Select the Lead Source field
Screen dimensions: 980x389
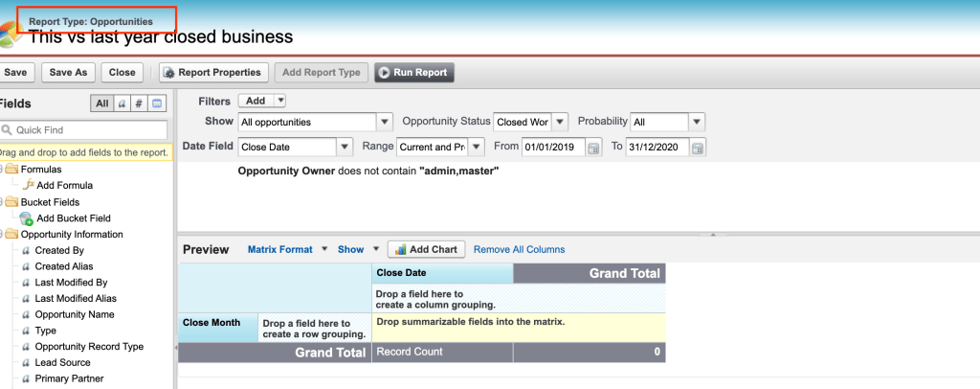tap(63, 362)
